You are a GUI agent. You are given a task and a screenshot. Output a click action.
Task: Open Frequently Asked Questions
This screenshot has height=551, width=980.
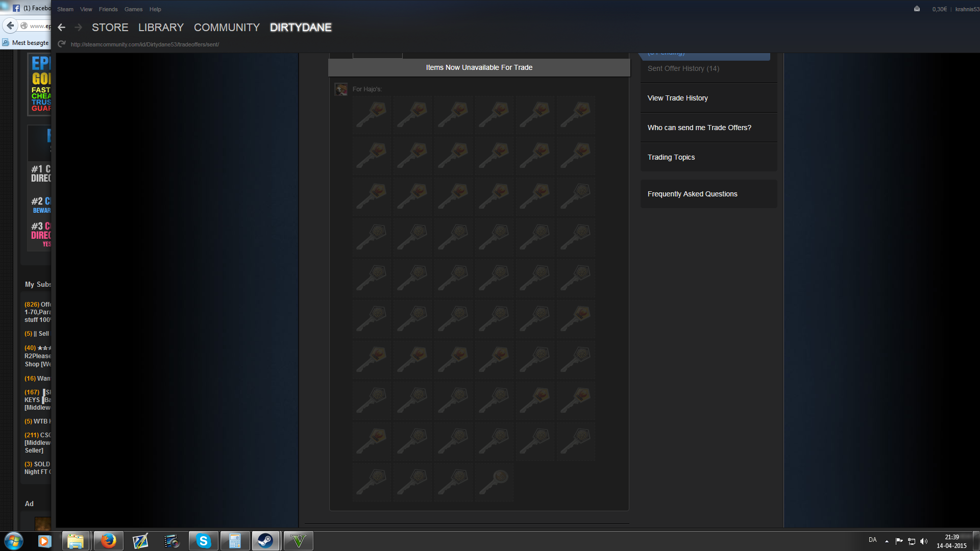pyautogui.click(x=692, y=194)
